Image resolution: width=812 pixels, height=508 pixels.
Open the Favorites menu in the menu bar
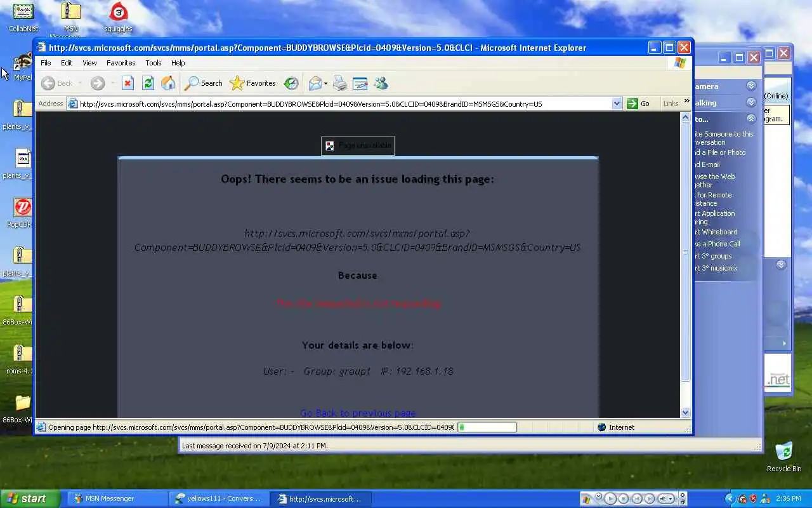click(x=121, y=63)
